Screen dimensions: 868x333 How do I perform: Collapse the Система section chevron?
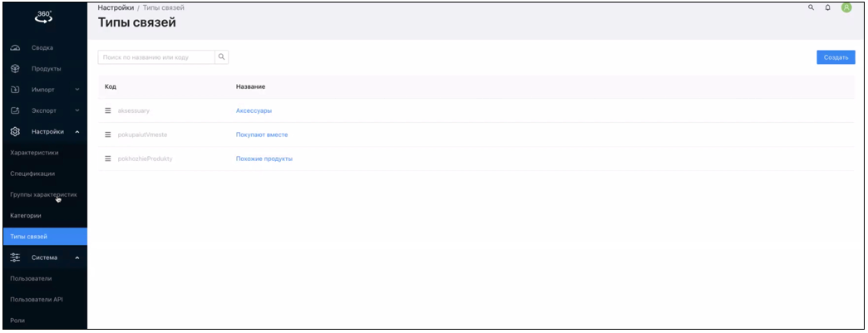point(77,258)
